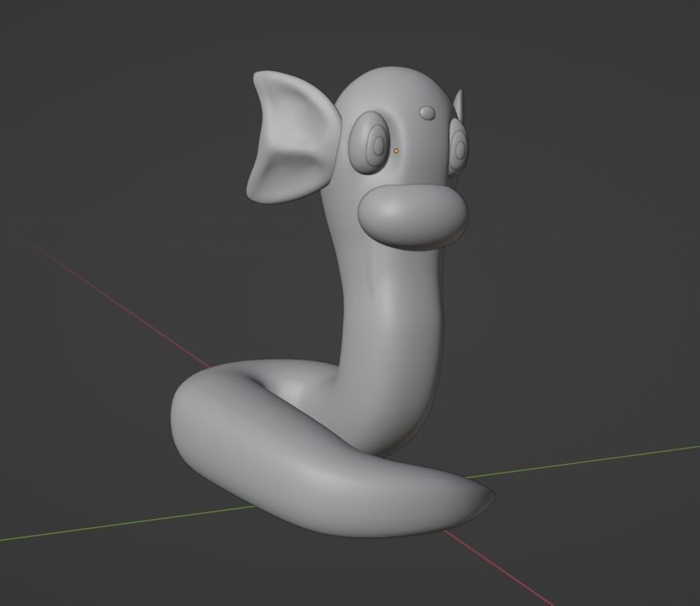
Task: Click the orange object origin dot
Action: click(396, 151)
